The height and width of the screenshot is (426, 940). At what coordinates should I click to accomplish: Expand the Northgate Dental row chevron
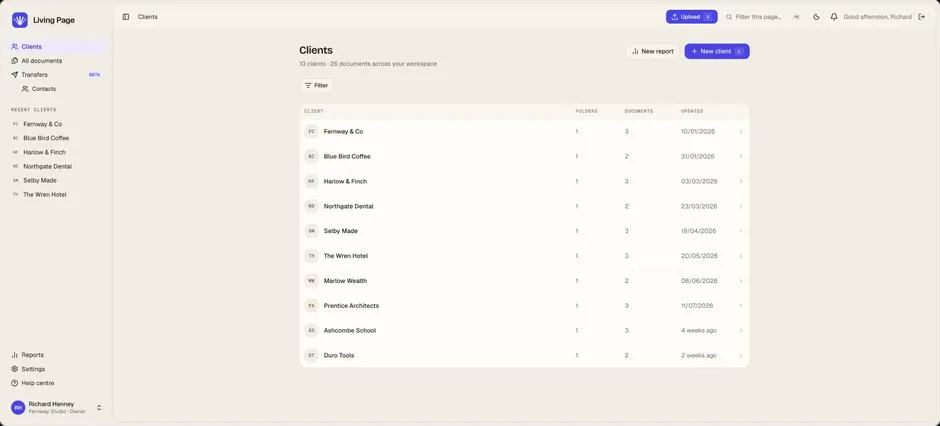740,206
